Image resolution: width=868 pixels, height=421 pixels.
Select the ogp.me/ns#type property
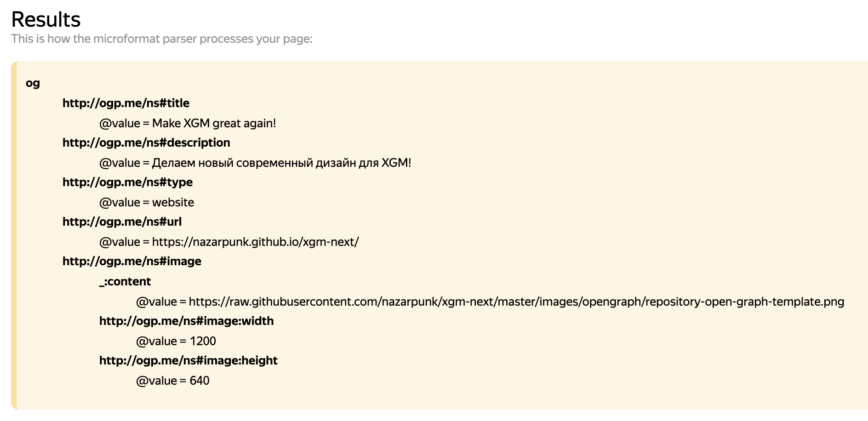click(127, 182)
